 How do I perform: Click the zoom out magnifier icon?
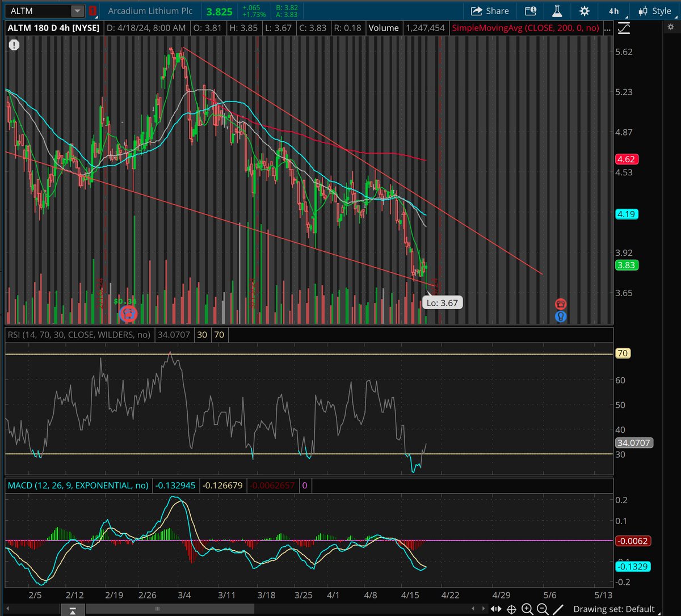543,610
